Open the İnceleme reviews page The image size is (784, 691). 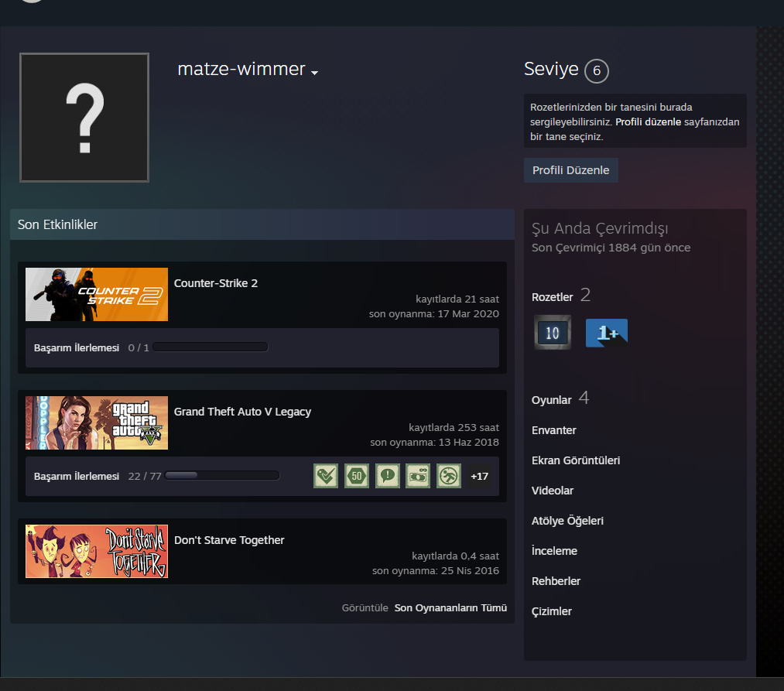(554, 551)
